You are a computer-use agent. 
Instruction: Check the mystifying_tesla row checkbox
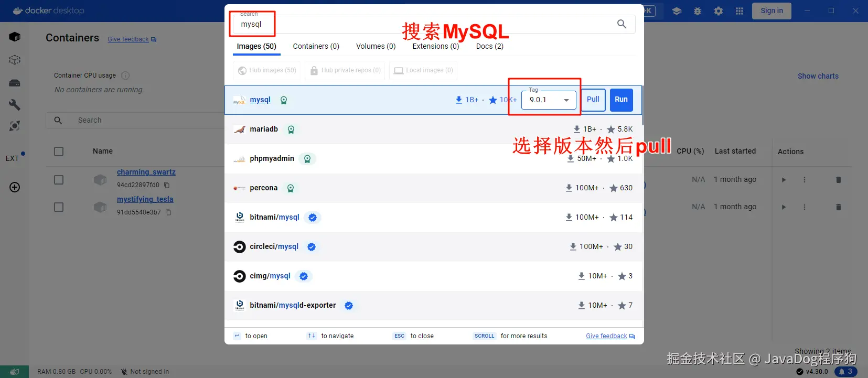point(59,207)
